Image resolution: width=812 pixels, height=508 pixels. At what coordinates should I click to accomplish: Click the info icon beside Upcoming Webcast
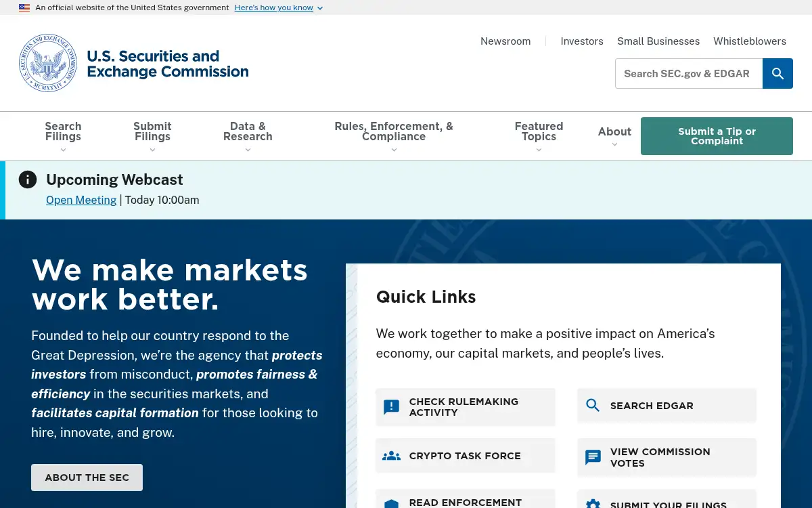point(28,179)
